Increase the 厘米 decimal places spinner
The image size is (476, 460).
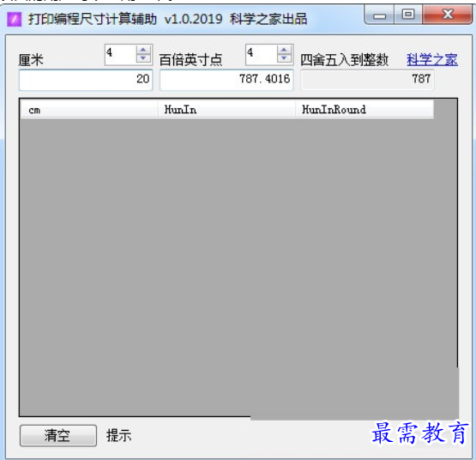click(143, 50)
